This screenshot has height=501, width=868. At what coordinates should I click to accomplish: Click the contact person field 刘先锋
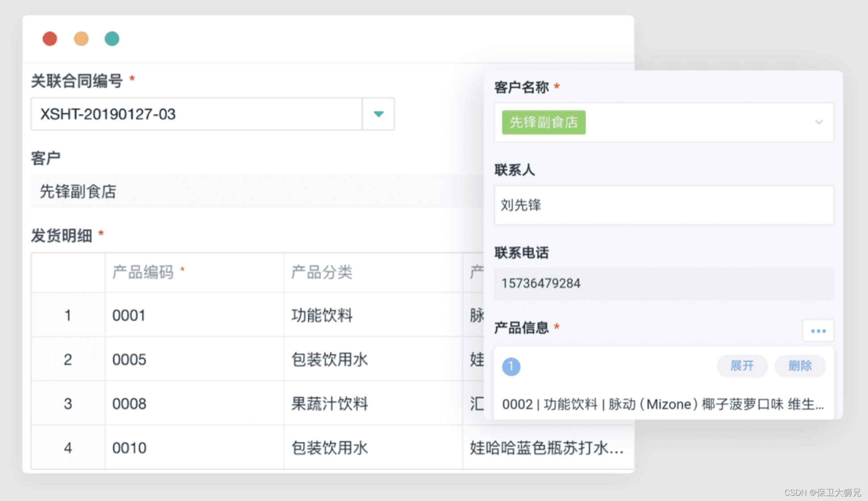pyautogui.click(x=663, y=205)
